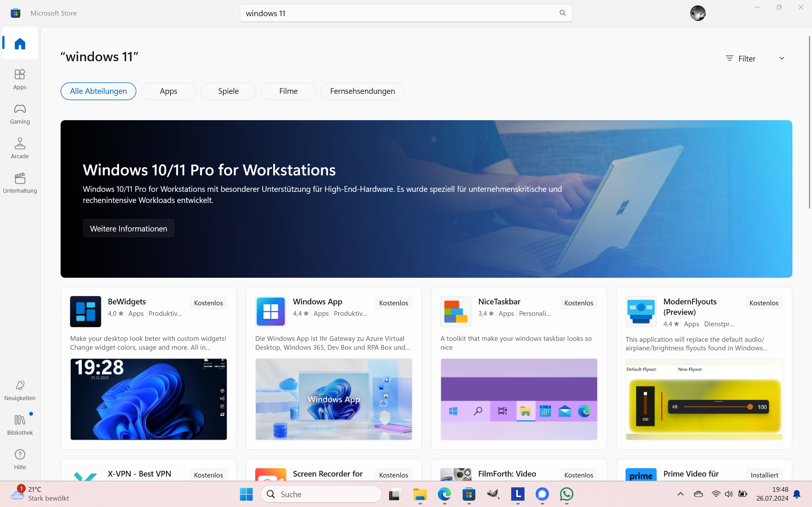Open the Home page in sidebar
812x507 pixels.
20,43
